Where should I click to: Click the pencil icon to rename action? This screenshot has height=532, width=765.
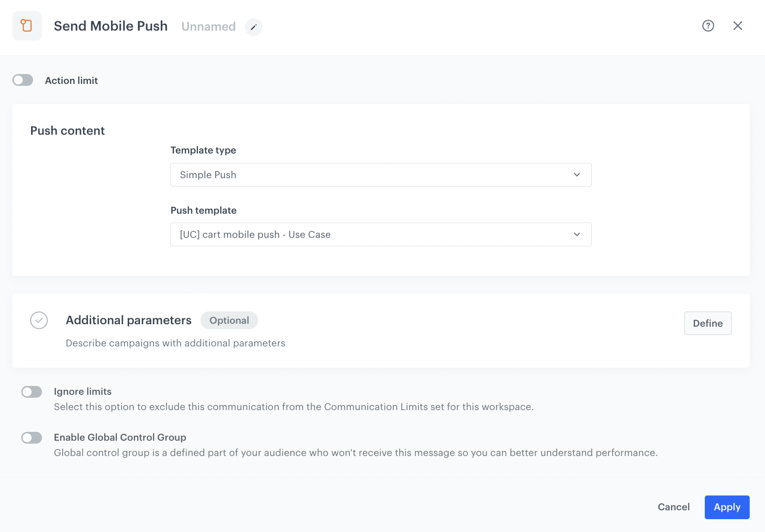(254, 27)
